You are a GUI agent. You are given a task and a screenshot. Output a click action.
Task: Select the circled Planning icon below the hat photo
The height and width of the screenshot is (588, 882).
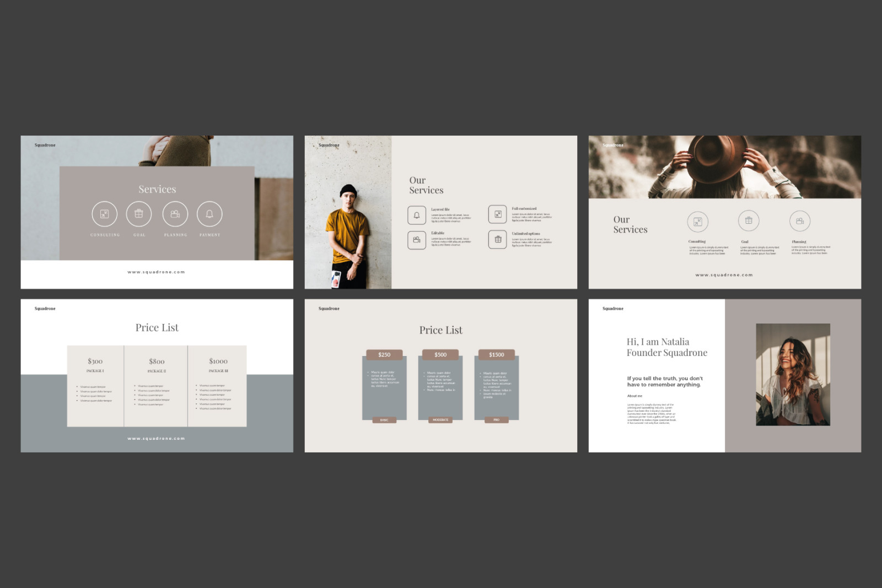pyautogui.click(x=799, y=221)
